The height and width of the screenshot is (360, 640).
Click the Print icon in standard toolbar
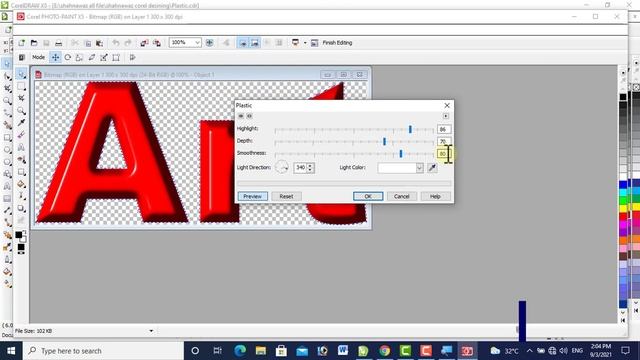pyautogui.click(x=59, y=43)
